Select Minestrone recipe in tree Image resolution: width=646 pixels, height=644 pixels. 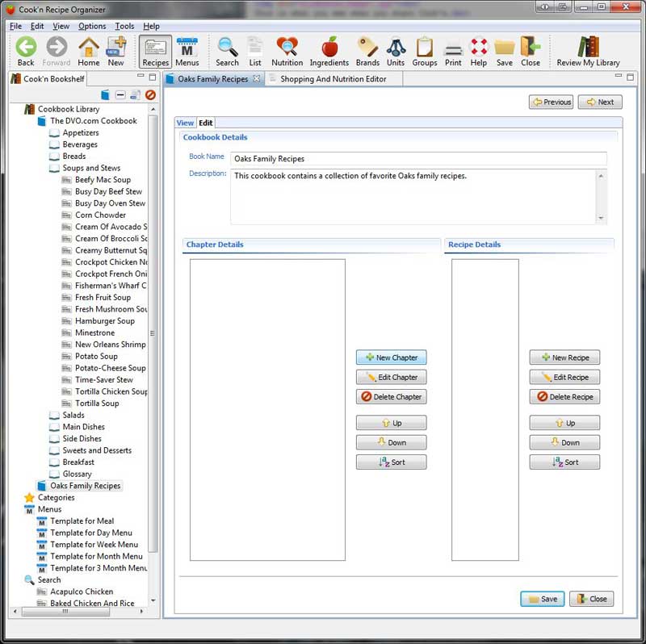(94, 332)
